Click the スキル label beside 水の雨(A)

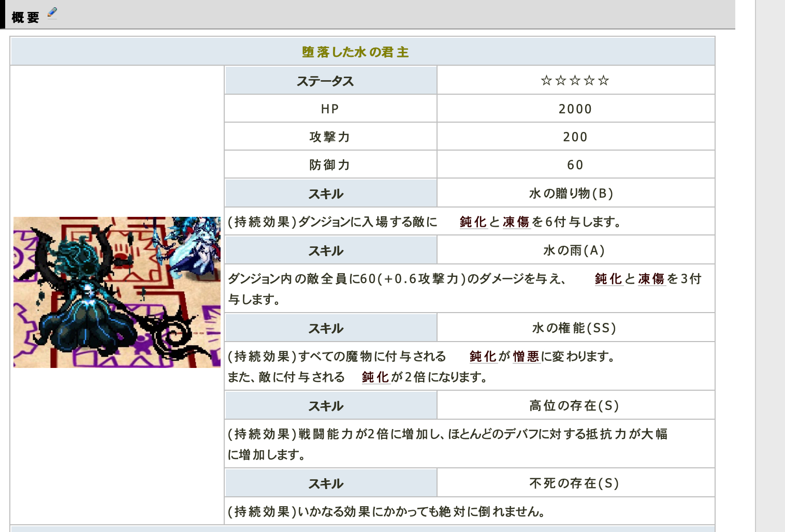coord(331,250)
